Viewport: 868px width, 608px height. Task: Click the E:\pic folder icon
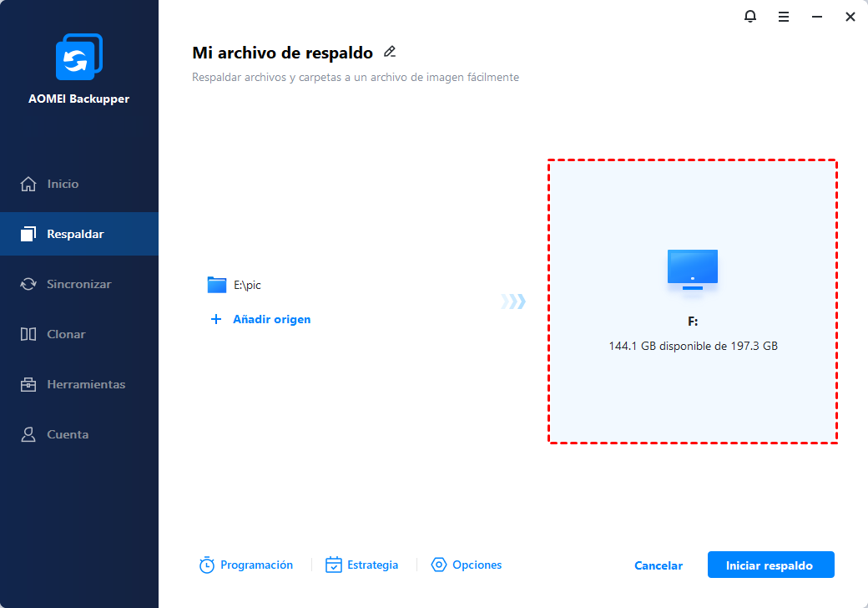tap(217, 285)
